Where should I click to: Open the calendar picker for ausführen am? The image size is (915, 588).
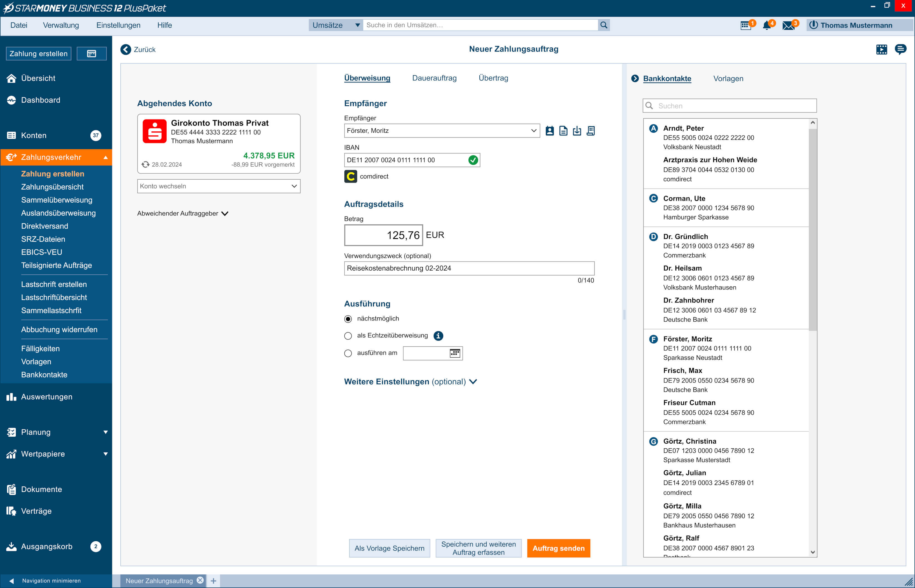455,353
